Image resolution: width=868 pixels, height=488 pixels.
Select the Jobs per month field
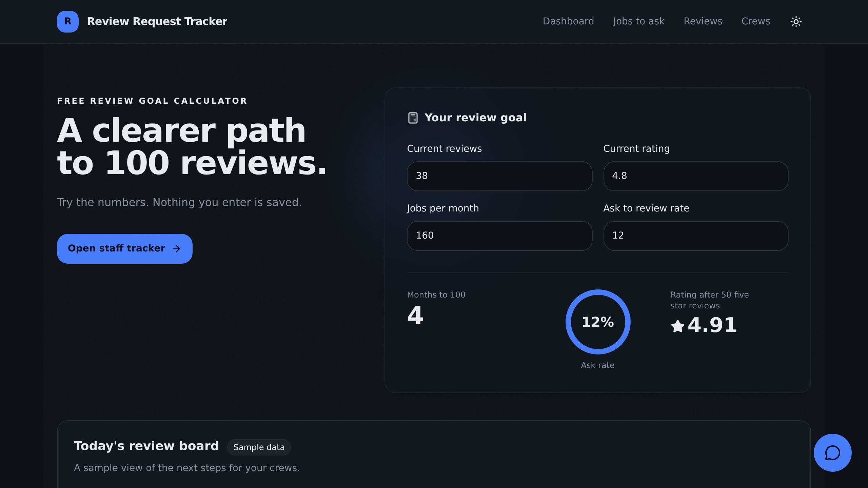point(499,236)
